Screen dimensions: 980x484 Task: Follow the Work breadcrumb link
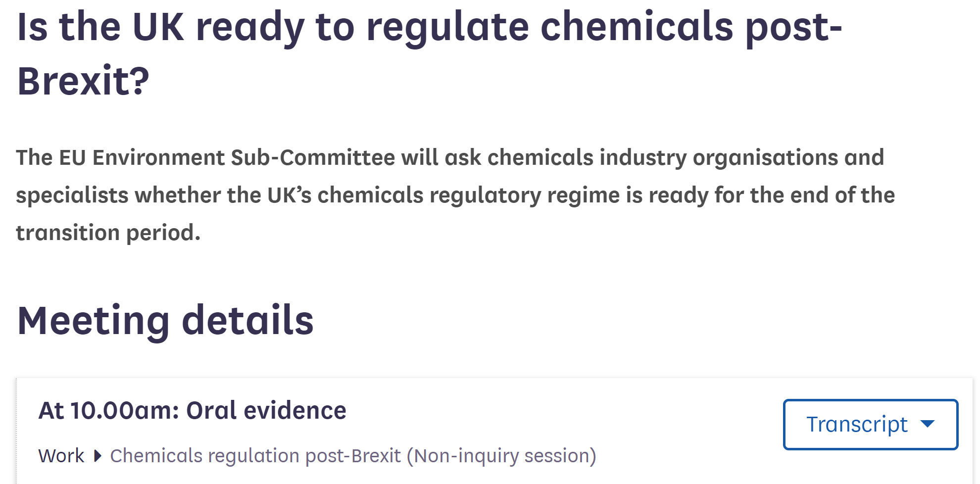click(61, 455)
